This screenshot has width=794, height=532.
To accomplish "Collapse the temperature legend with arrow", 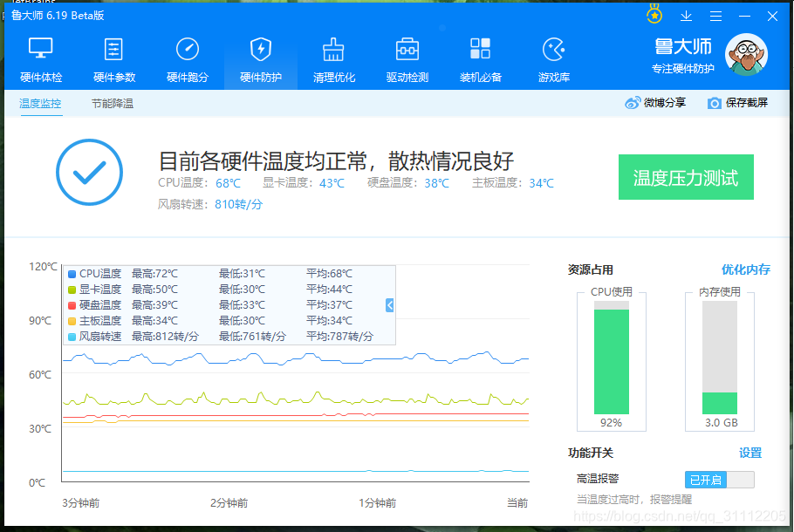I will tap(389, 305).
